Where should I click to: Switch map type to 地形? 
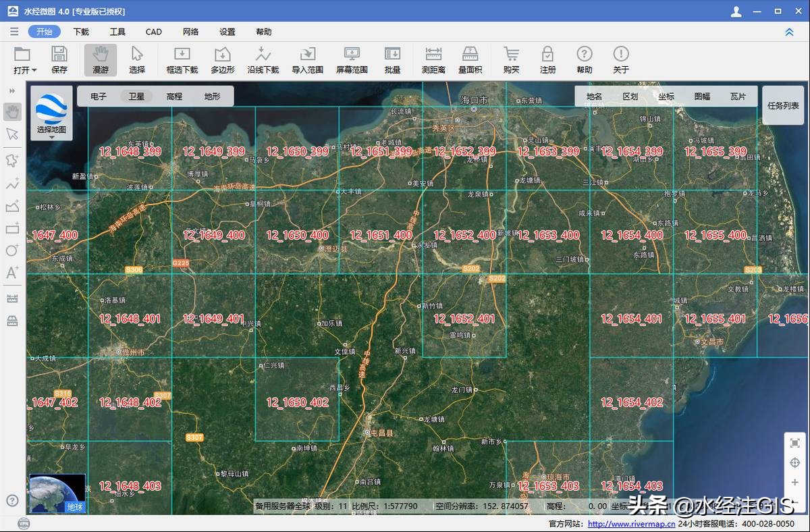(x=212, y=97)
